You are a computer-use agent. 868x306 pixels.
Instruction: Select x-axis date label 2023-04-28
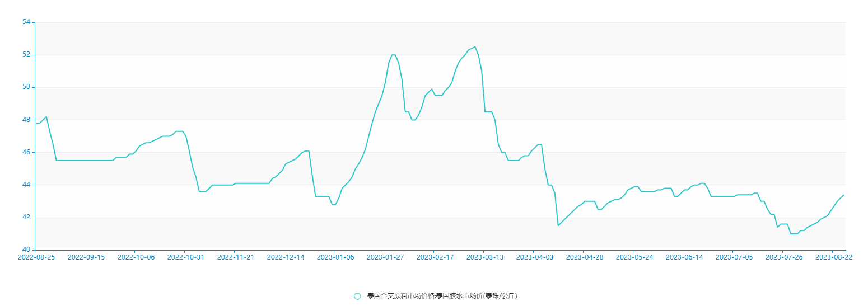click(x=585, y=257)
